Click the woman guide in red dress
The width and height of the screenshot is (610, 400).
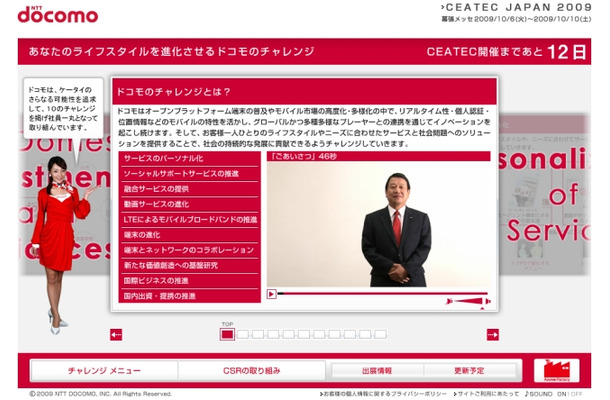point(58,245)
